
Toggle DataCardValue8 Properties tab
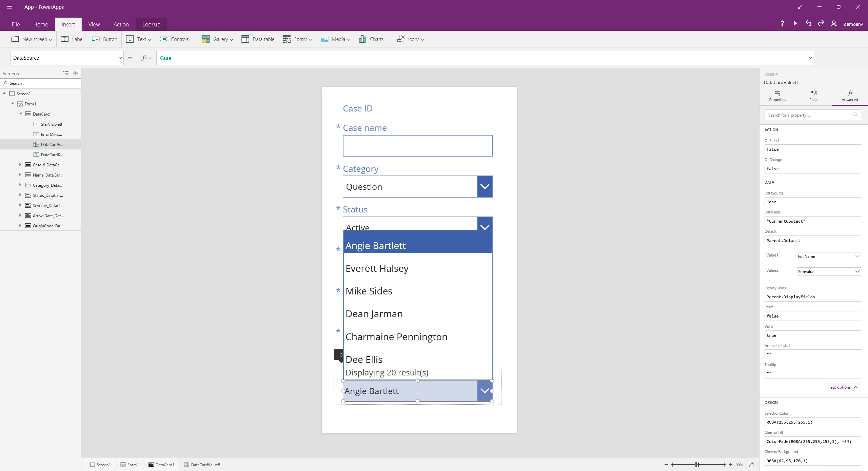point(777,96)
